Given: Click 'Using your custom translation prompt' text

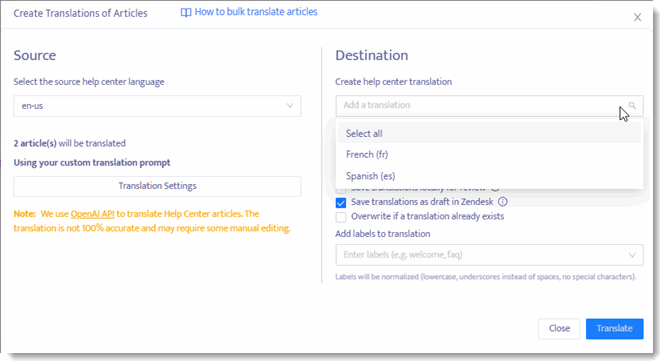Looking at the screenshot, I should coord(92,163).
